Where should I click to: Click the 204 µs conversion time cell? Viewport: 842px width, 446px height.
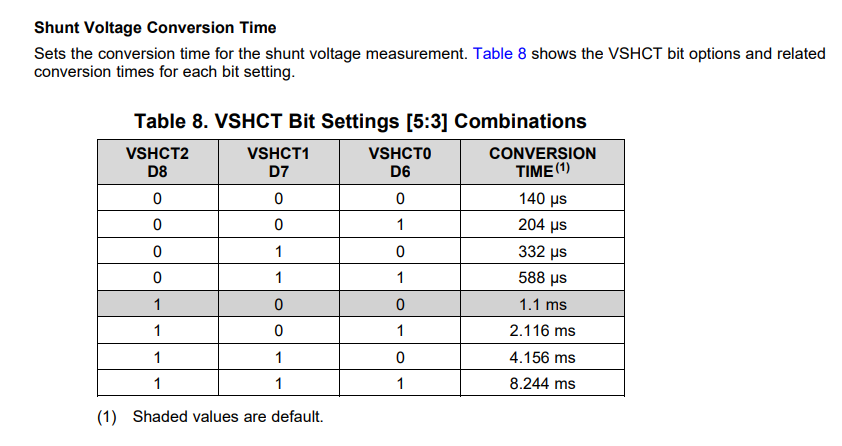pos(542,225)
